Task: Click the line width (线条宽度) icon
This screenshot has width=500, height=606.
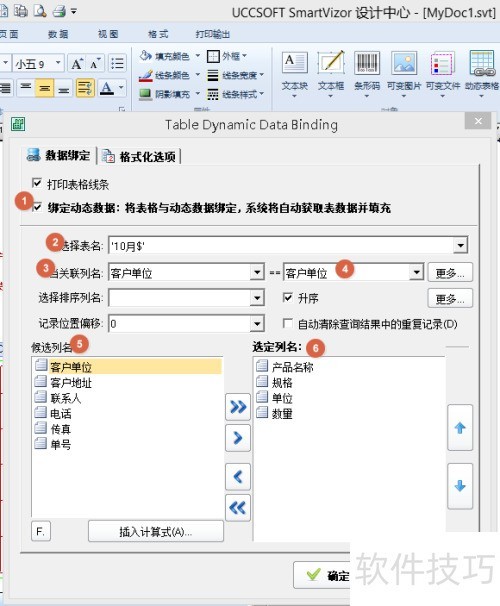Action: pyautogui.click(x=213, y=75)
